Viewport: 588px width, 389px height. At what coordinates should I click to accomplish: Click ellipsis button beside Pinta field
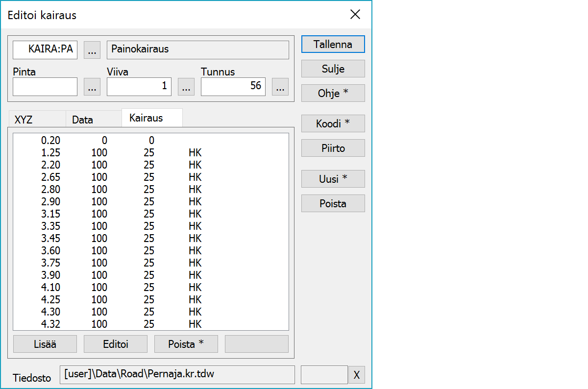(92, 87)
